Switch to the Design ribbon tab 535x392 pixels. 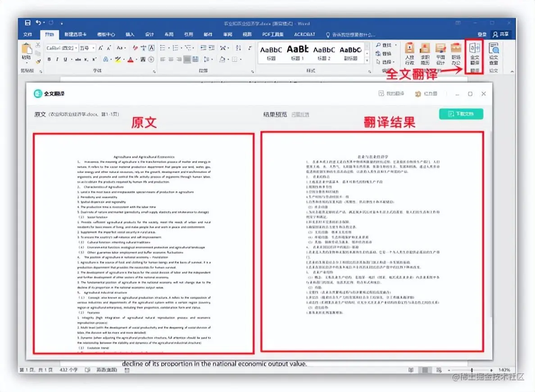point(149,34)
